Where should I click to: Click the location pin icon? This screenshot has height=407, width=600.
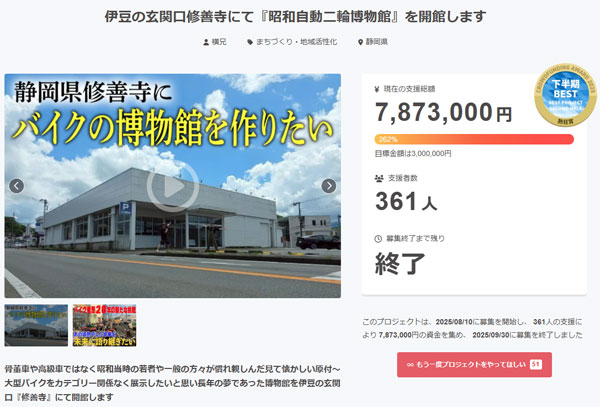[x=360, y=42]
